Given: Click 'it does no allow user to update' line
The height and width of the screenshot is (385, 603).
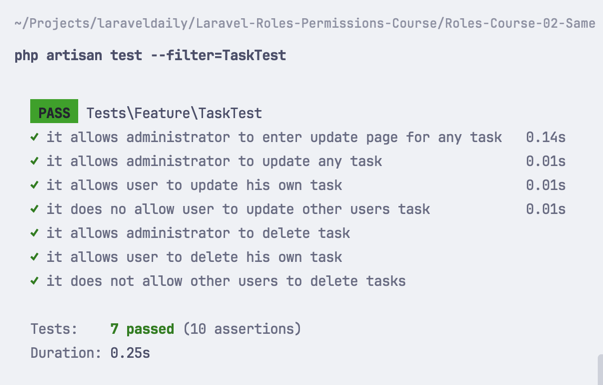Looking at the screenshot, I should pyautogui.click(x=238, y=209).
